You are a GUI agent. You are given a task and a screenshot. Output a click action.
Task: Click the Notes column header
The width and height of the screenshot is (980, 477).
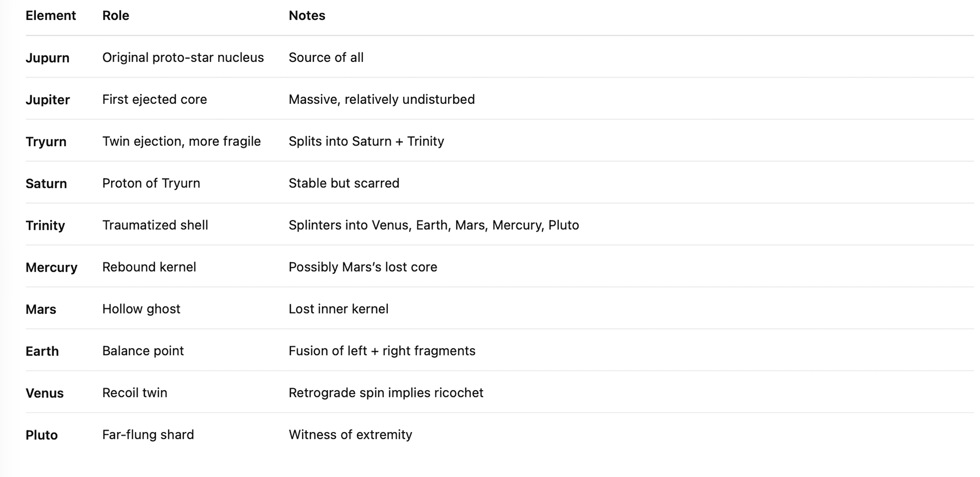pos(307,16)
